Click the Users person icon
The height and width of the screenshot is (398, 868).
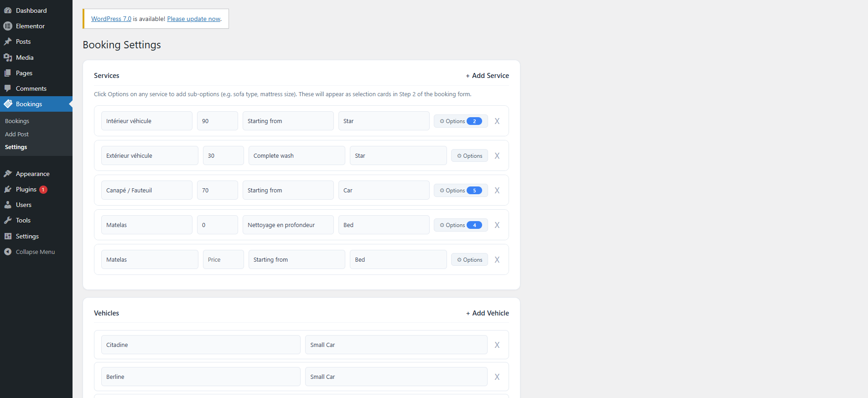pyautogui.click(x=8, y=205)
